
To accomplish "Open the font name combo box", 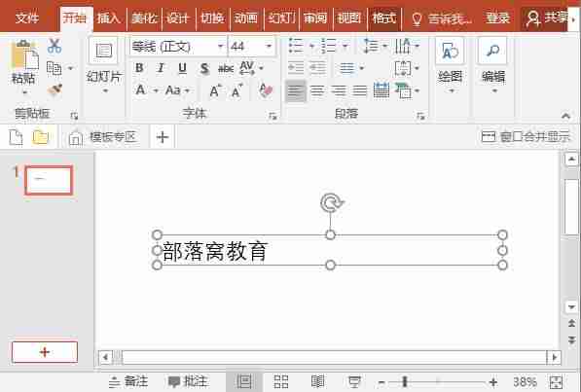I will [x=178, y=47].
